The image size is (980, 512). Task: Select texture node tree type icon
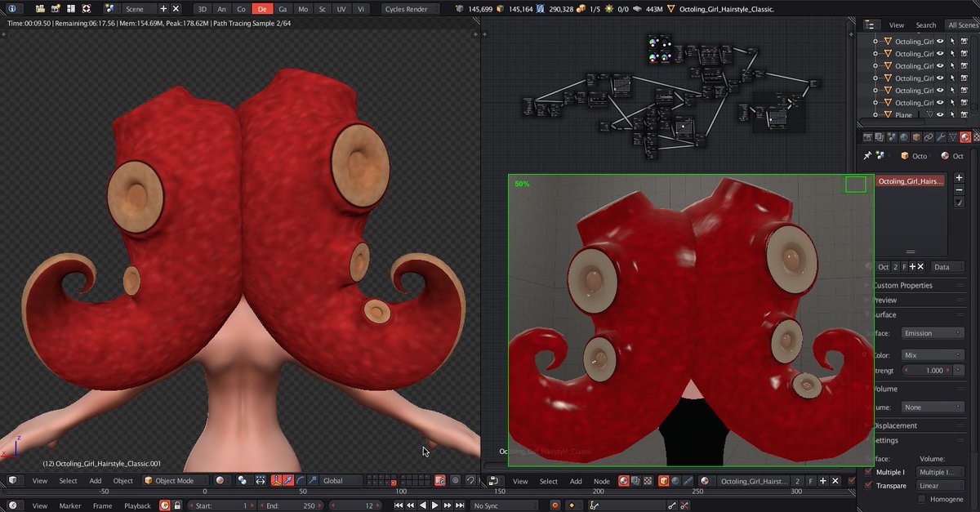point(647,481)
